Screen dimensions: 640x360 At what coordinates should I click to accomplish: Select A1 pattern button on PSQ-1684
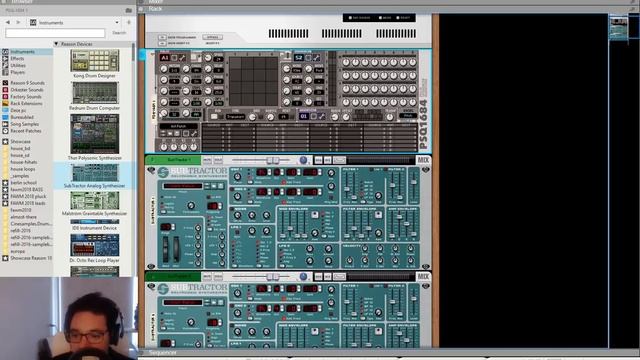click(164, 58)
